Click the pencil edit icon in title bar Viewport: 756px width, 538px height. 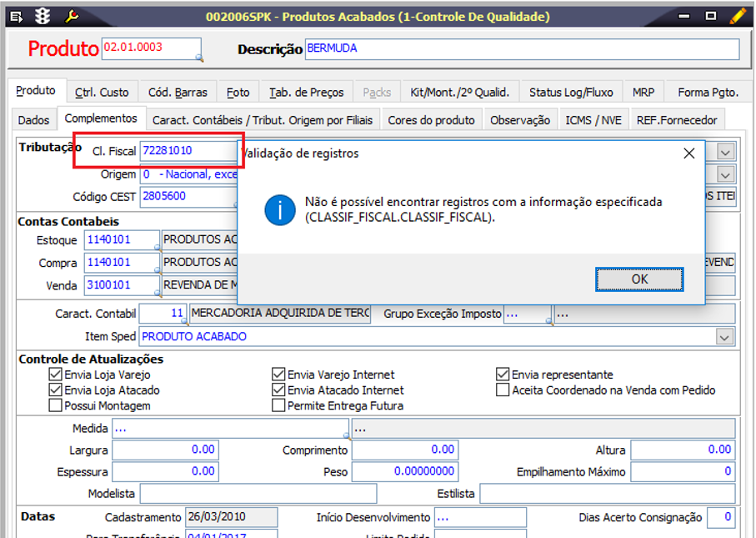[x=738, y=16]
